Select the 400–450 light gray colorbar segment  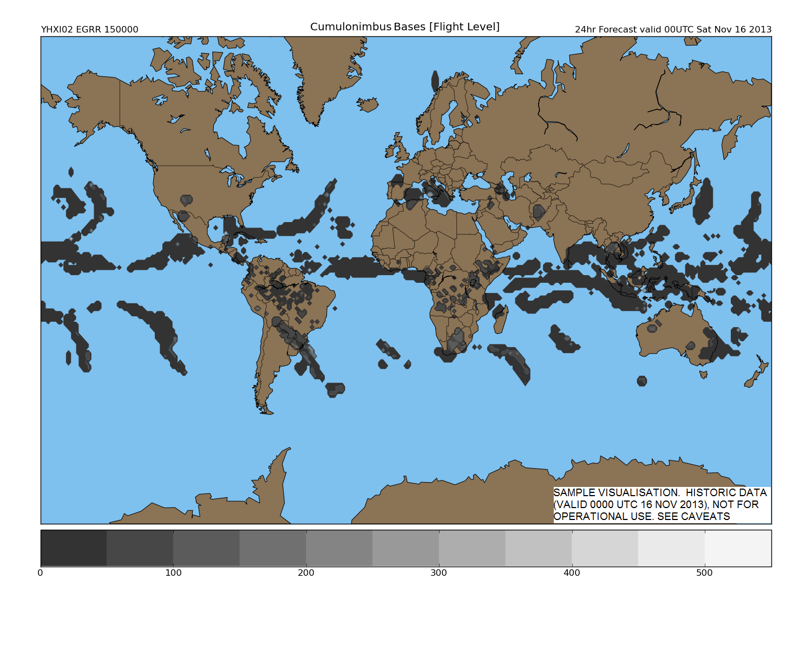click(x=605, y=548)
